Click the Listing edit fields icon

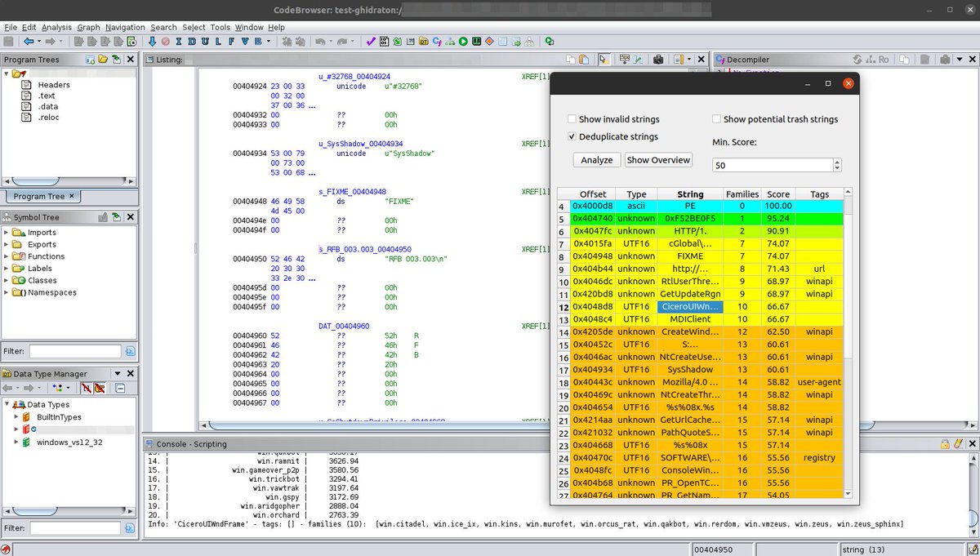[x=624, y=60]
